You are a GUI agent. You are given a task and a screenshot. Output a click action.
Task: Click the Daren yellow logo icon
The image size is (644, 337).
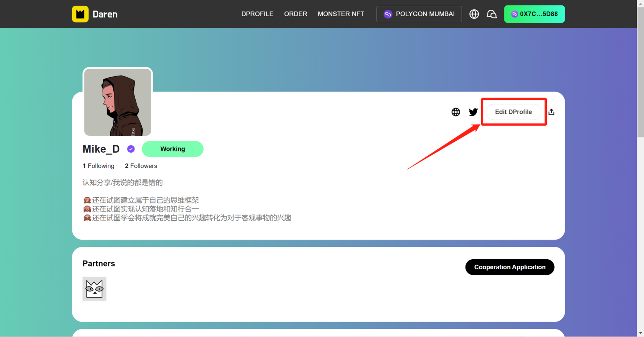click(80, 14)
